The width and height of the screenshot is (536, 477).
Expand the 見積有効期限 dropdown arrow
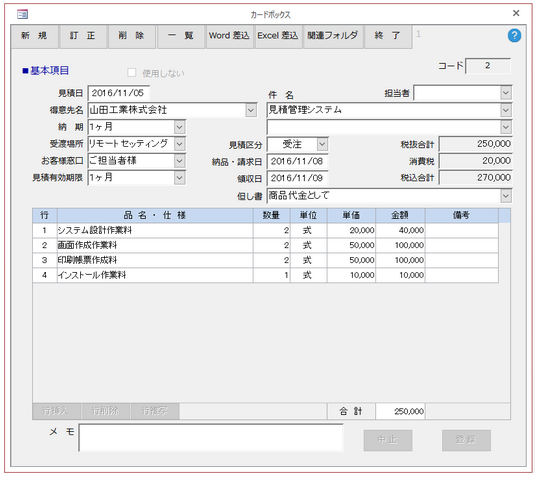coord(179,178)
